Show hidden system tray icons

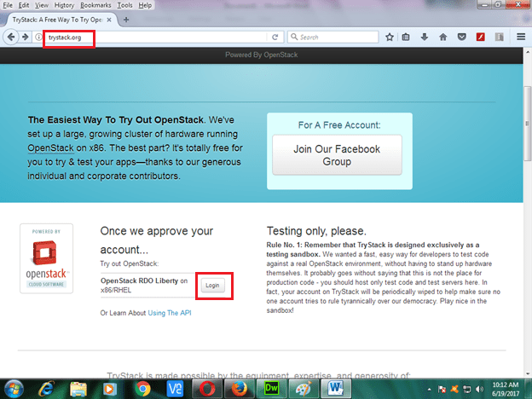pos(429,389)
